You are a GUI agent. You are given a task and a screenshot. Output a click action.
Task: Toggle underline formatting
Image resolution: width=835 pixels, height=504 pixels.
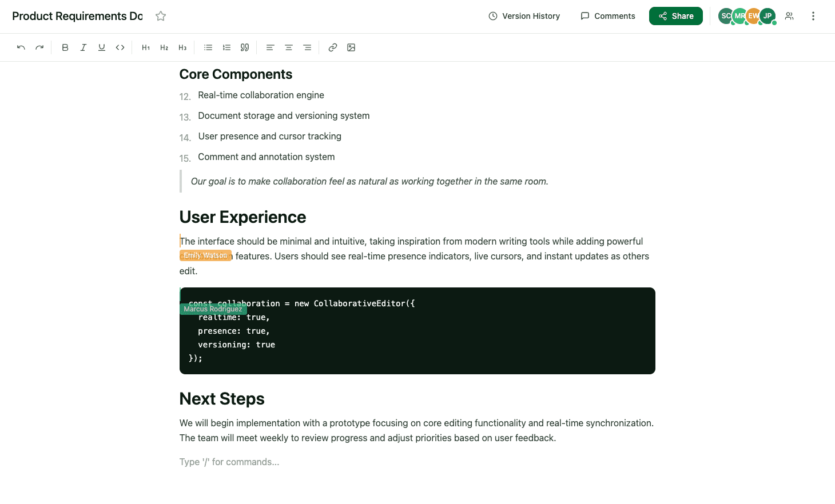(x=102, y=47)
